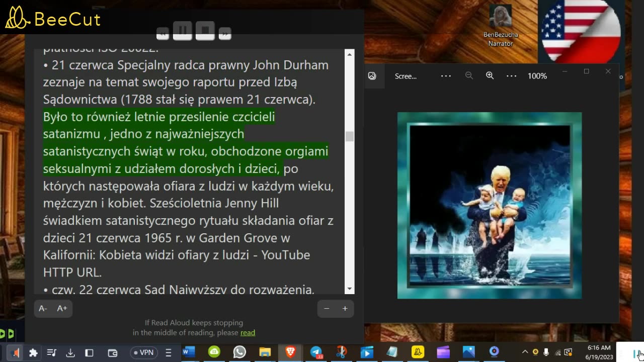
Task: Click the plus button in reader panel
Action: point(345,309)
